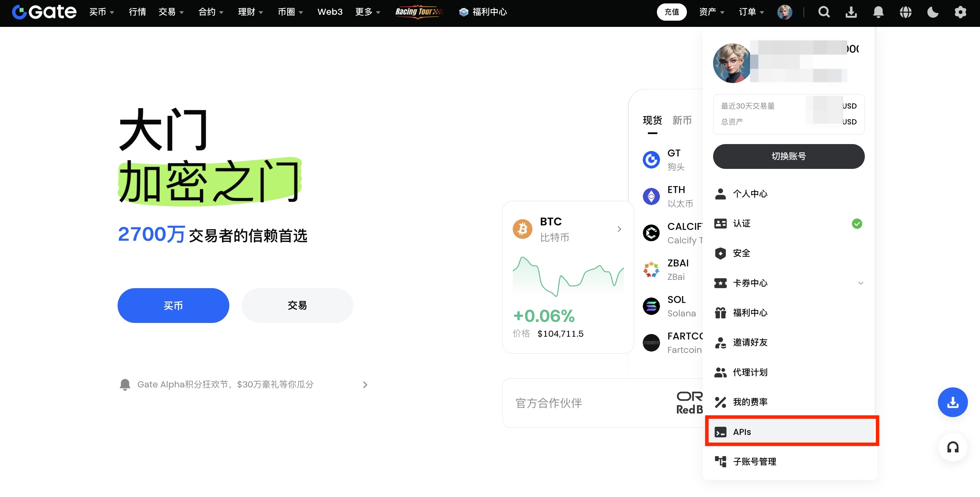
Task: Open notifications bell icon in header
Action: pos(878,12)
